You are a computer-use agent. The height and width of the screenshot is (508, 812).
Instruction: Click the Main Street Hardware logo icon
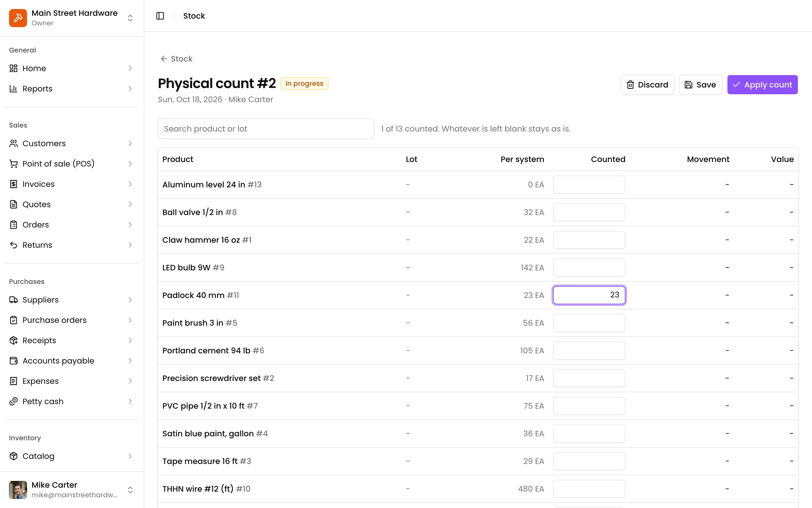click(x=18, y=18)
